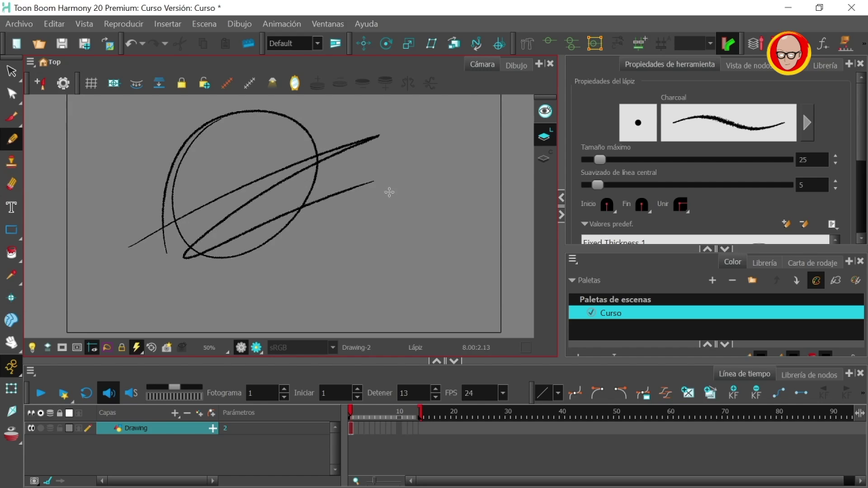The height and width of the screenshot is (488, 868).
Task: Select the Stamp tool in left toolbar
Action: (12, 161)
